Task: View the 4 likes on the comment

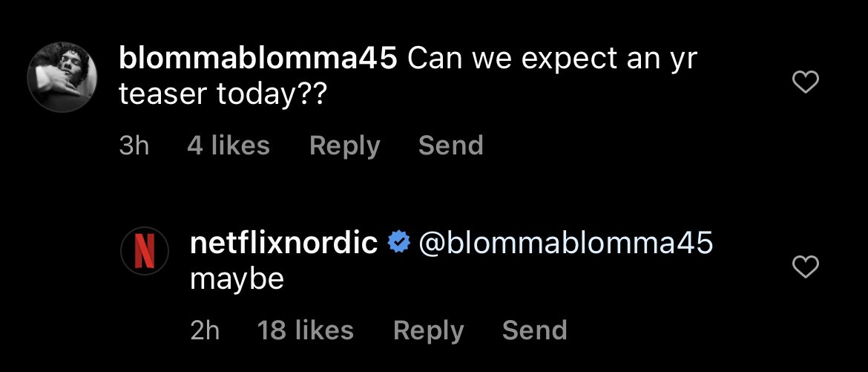Action: tap(228, 146)
